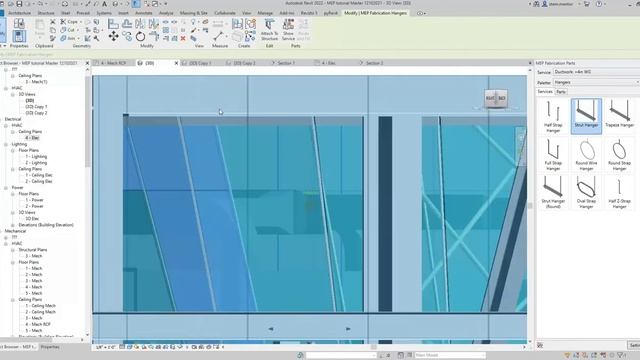Collapse the Power node in Project Browser
640x360 pixels.
point(6,188)
